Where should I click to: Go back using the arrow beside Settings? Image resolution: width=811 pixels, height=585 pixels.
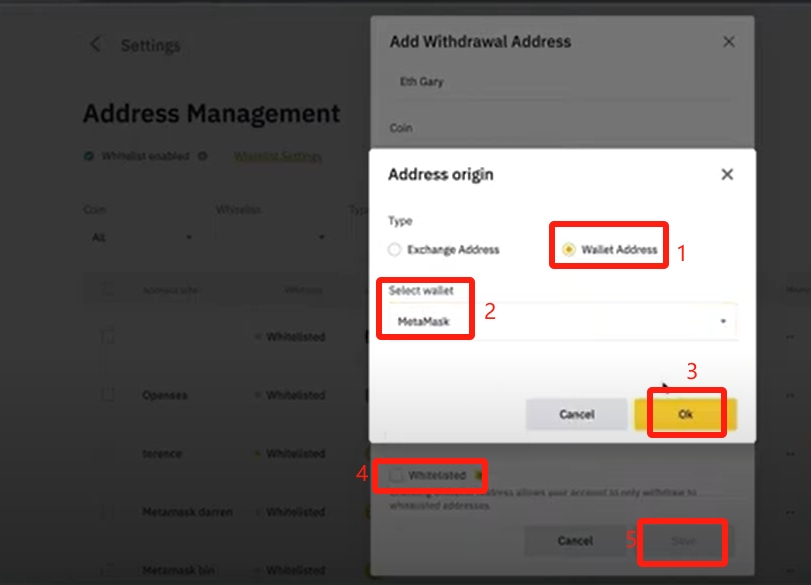point(96,44)
